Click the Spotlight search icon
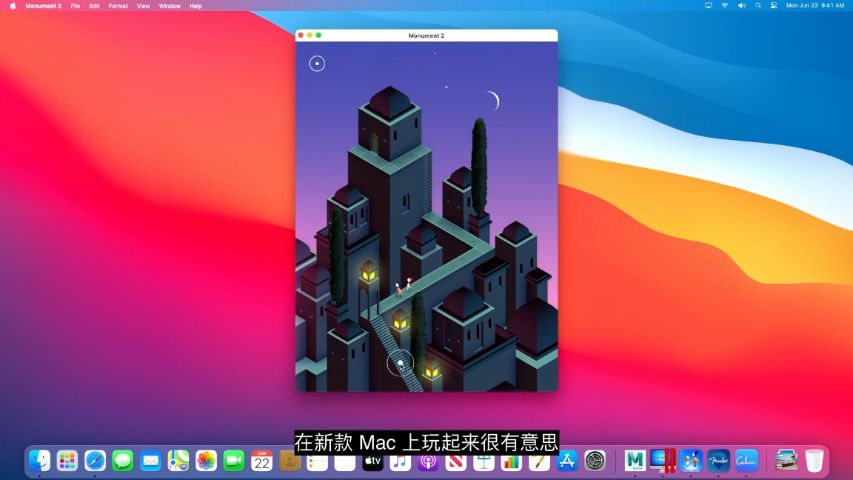Screen dimensions: 853x480 click(x=757, y=6)
